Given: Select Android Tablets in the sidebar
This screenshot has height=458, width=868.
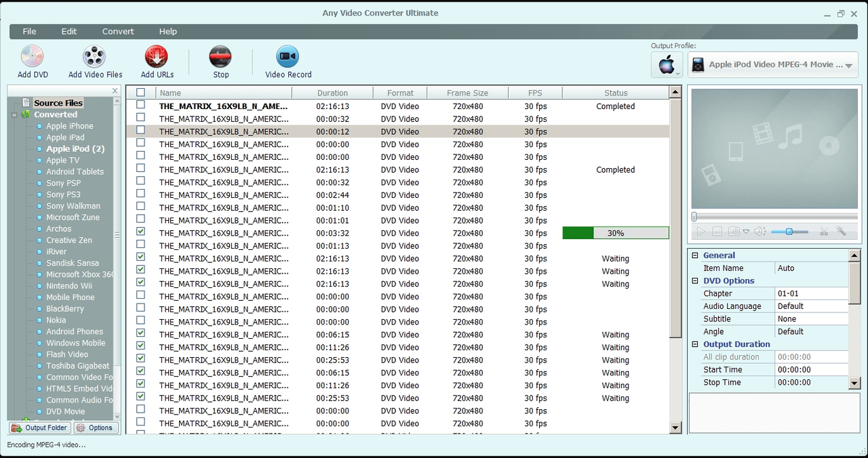Looking at the screenshot, I should click(75, 172).
